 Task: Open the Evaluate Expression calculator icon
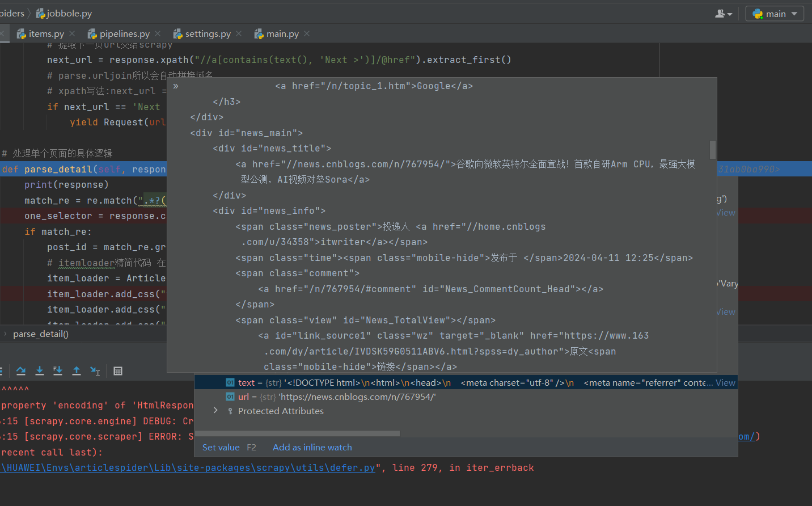coord(118,371)
